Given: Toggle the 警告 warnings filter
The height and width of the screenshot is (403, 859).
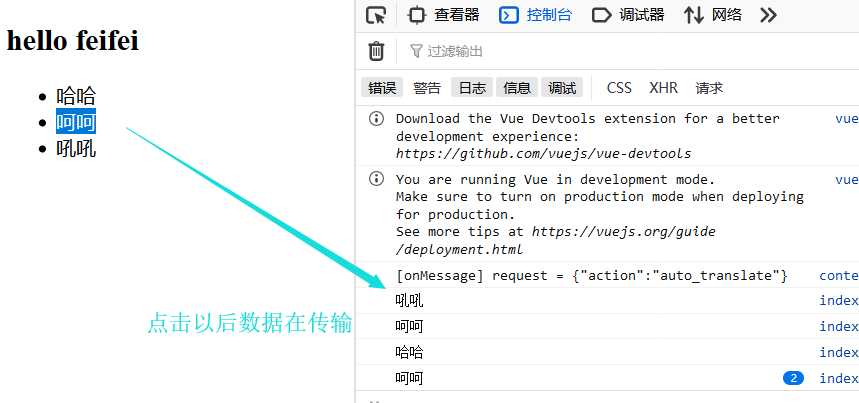Looking at the screenshot, I should point(427,88).
